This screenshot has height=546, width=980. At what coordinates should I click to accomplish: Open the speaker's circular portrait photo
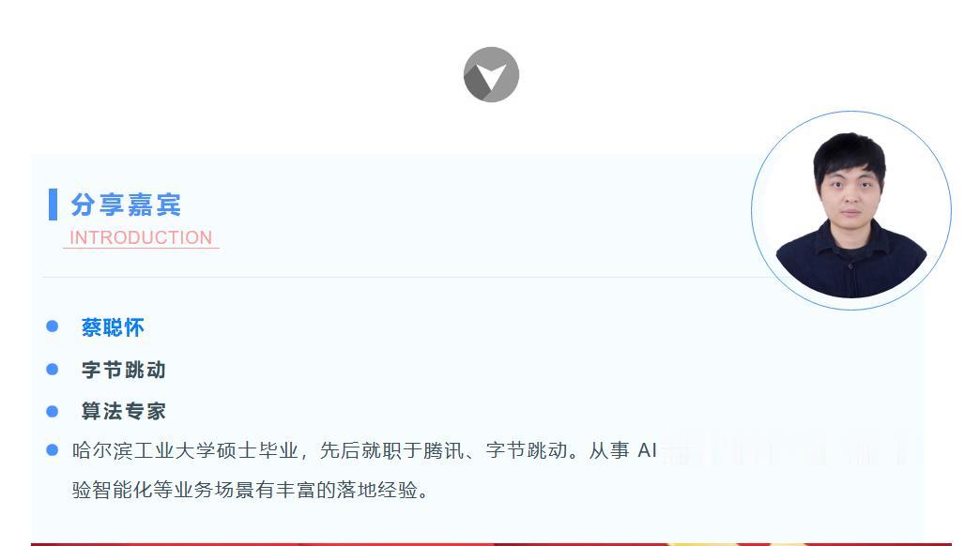(x=851, y=210)
